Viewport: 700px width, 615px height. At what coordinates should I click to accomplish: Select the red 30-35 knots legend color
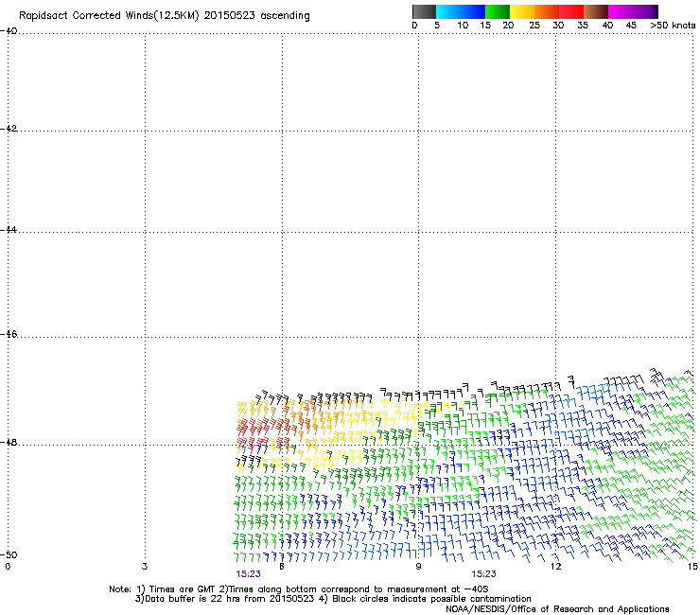point(571,11)
